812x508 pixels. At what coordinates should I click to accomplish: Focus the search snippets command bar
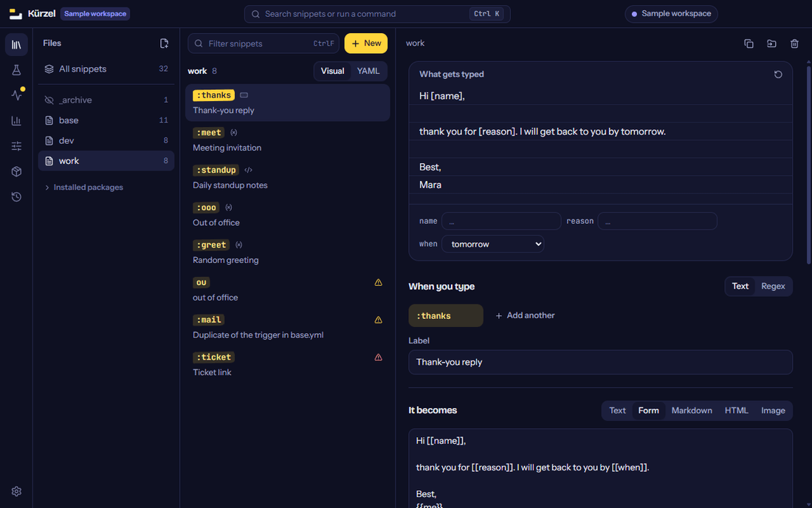377,14
